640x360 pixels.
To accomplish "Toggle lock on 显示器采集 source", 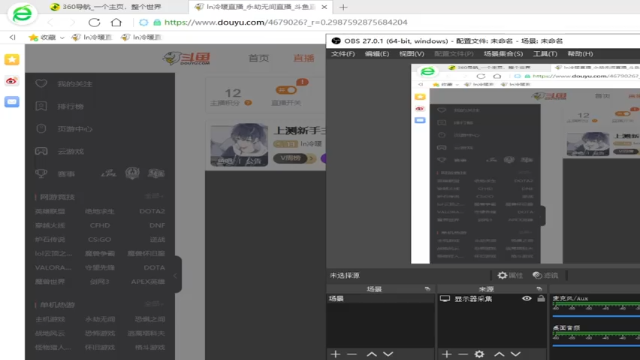I will (x=541, y=299).
